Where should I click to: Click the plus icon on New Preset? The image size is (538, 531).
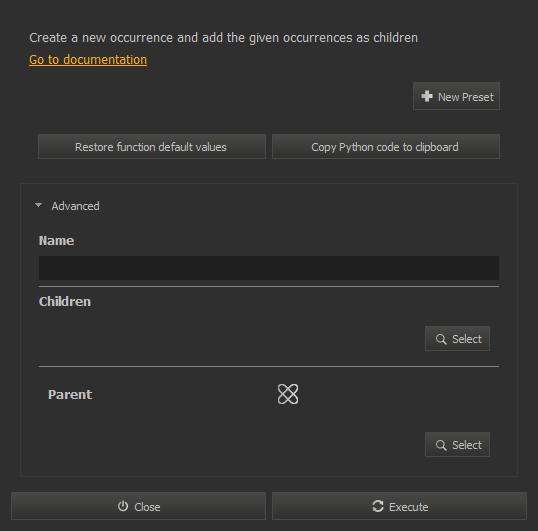click(x=427, y=96)
